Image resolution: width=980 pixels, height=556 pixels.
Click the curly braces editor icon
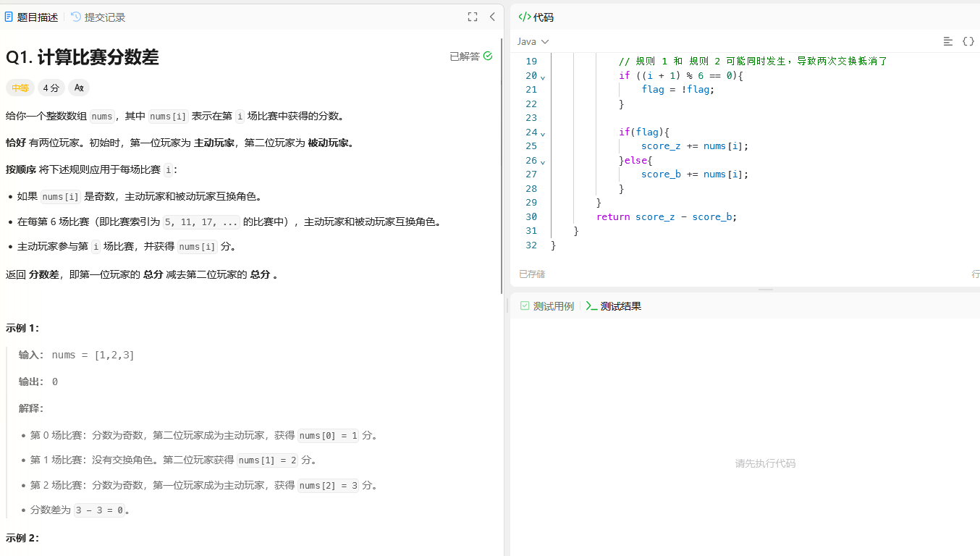[968, 41]
